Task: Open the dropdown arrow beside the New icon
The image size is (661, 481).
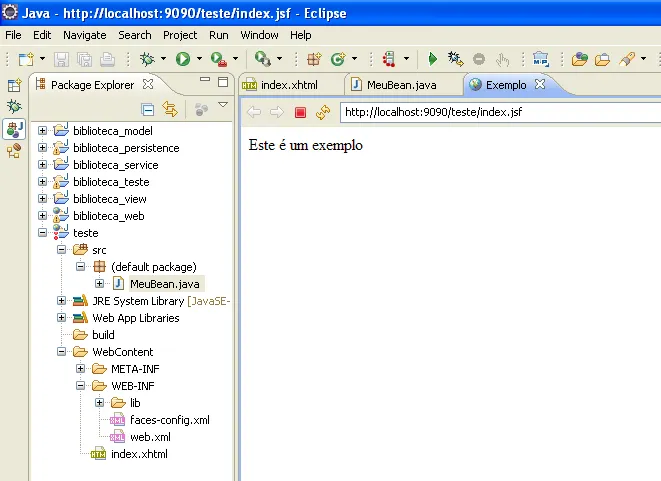Action: (42, 59)
